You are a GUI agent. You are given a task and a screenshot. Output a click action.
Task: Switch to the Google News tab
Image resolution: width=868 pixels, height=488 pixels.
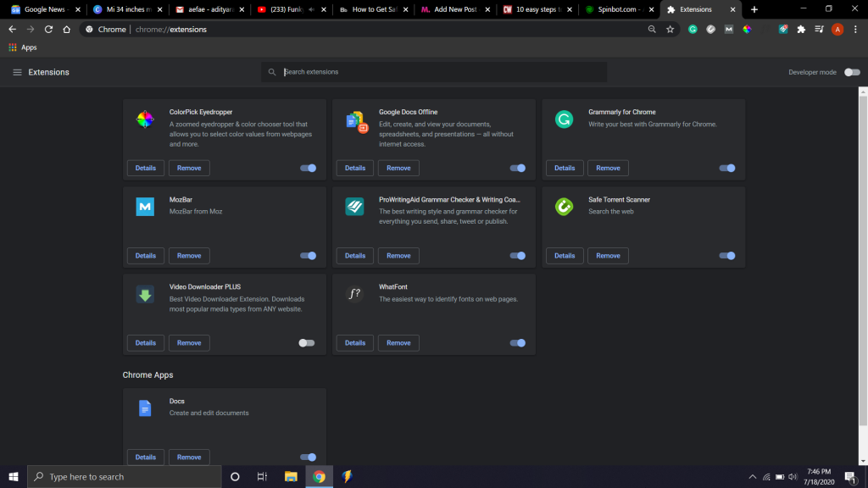[44, 9]
